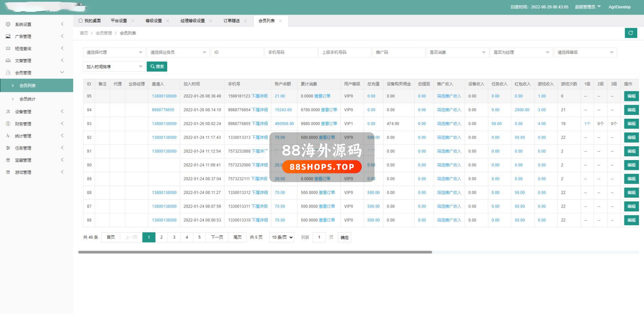644x314 pixels.
Task: Open 查看订单 link for member ID 94
Action: (329, 110)
